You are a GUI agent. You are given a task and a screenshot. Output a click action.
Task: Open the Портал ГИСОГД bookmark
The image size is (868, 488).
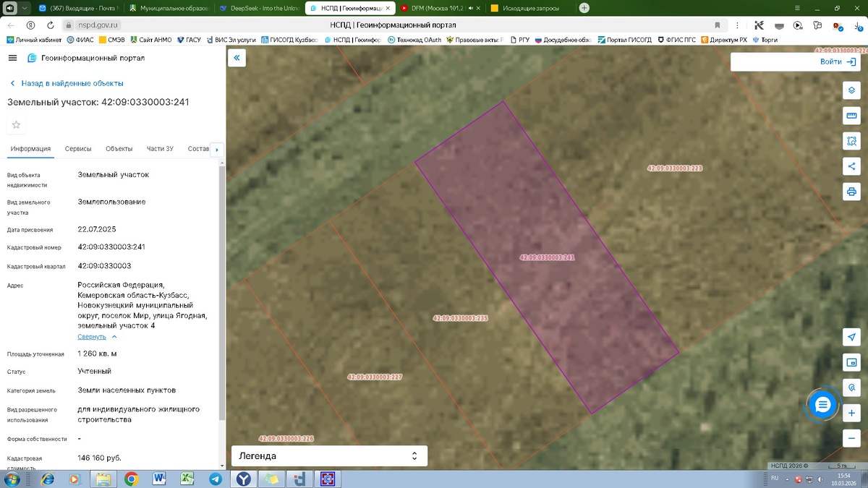click(624, 40)
